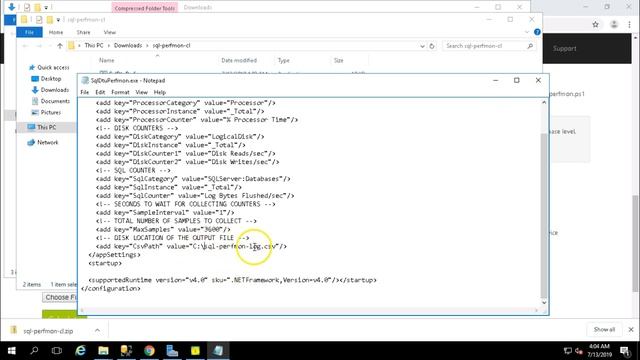Click the Up arrow in Explorer address bar
This screenshot has height=360, width=640.
[x=60, y=46]
